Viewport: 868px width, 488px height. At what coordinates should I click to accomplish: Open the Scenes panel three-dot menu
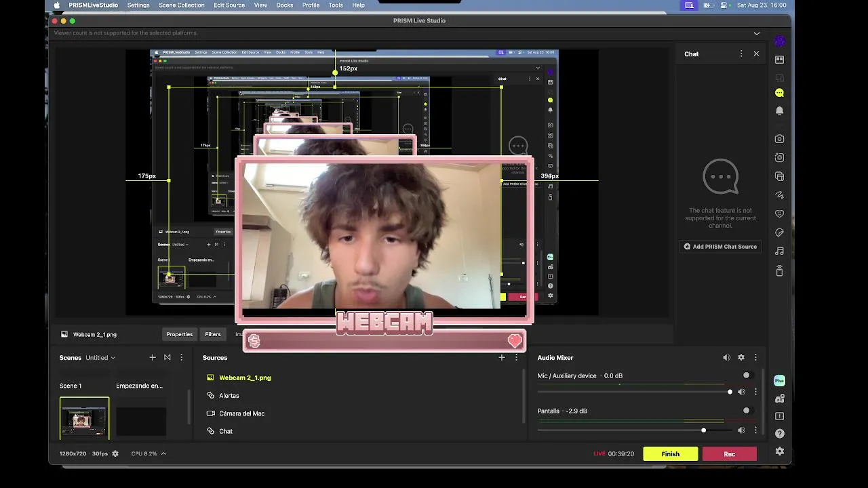[181, 357]
